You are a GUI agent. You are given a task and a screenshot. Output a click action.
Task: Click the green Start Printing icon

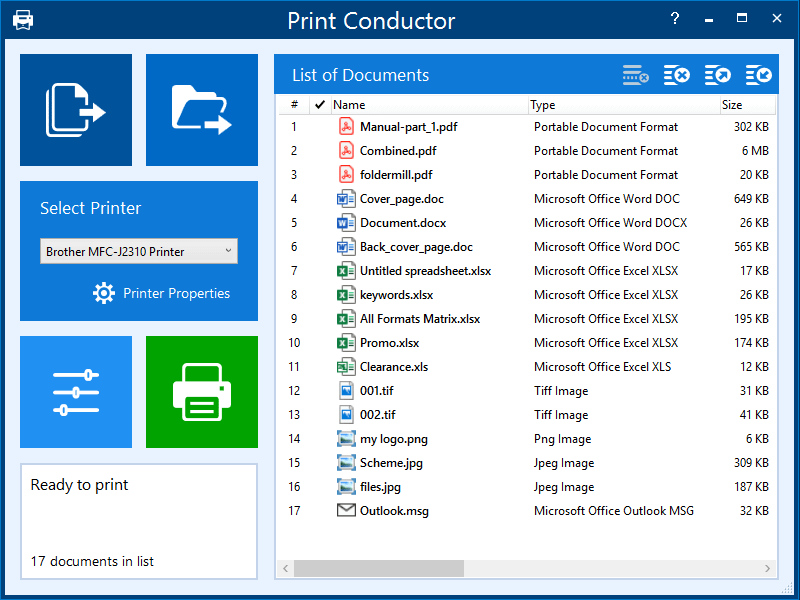(x=201, y=391)
